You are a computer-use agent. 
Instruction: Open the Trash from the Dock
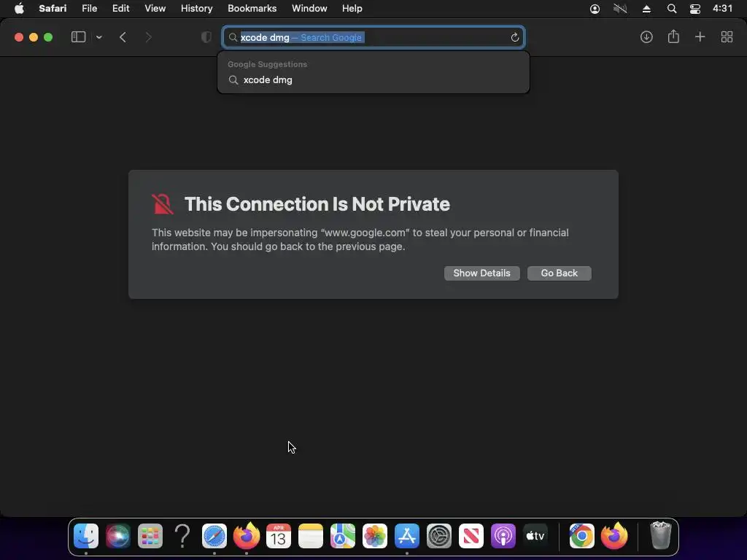coord(660,536)
